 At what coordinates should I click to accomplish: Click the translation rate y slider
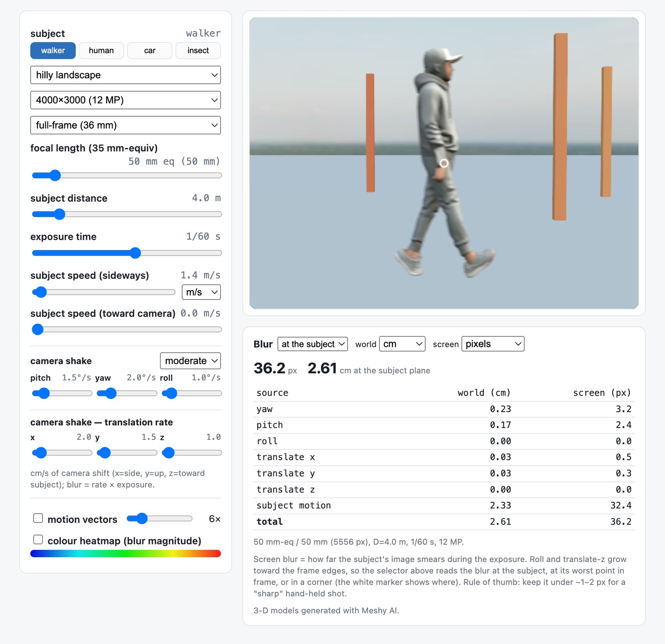127,453
